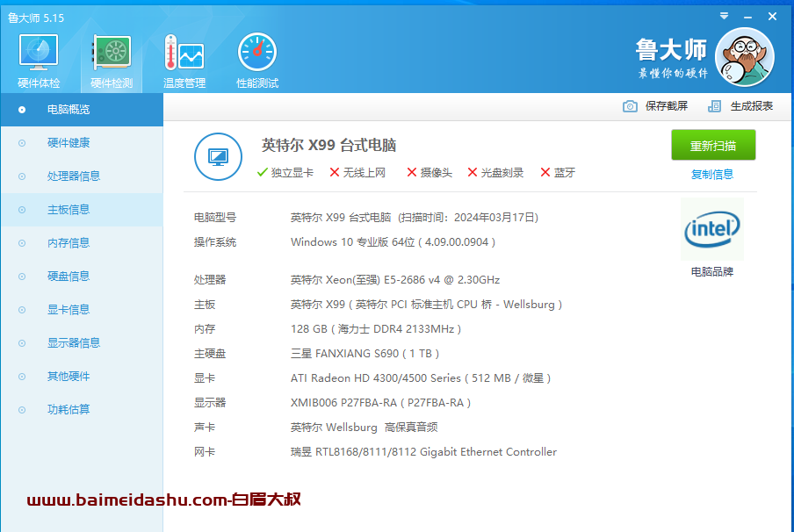Click the ATI Radeon HD 4300/4500 Series value
This screenshot has height=532, width=794.
point(421,378)
